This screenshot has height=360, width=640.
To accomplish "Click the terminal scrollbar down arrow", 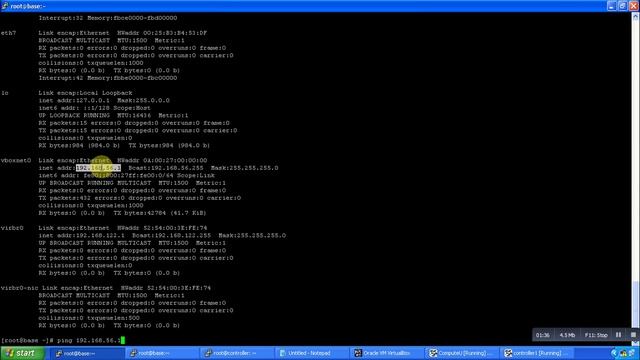I will click(636, 342).
